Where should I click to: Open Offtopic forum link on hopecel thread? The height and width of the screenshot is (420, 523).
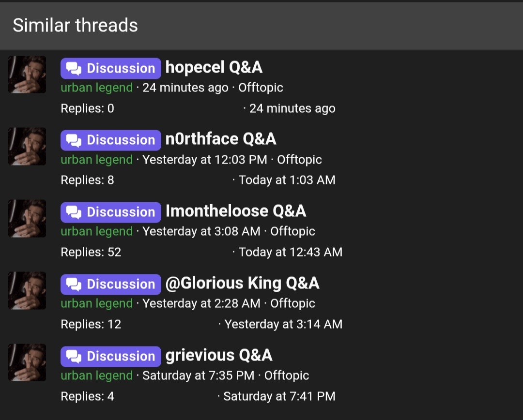(261, 88)
